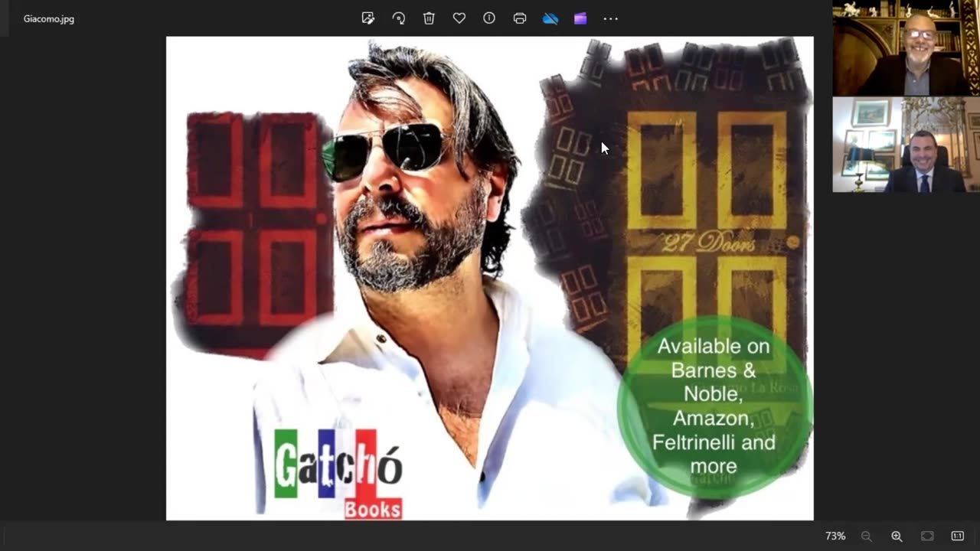Delete the photo using the trash icon
Screen dimensions: 980x551
pos(429,18)
